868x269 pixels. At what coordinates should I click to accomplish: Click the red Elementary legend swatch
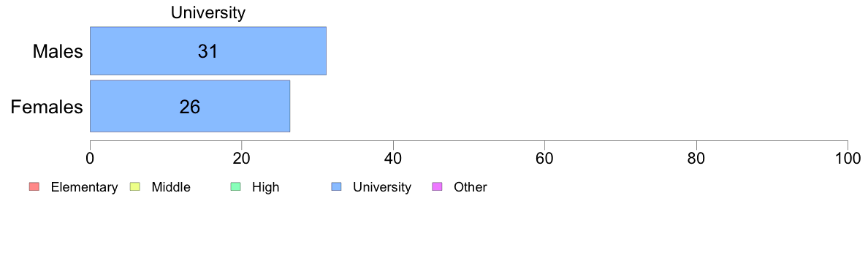34,187
